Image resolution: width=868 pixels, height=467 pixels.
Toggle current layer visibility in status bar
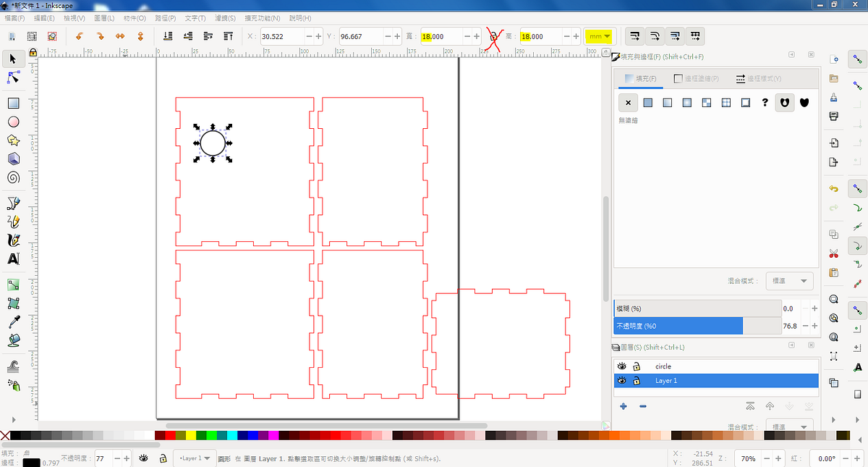144,458
